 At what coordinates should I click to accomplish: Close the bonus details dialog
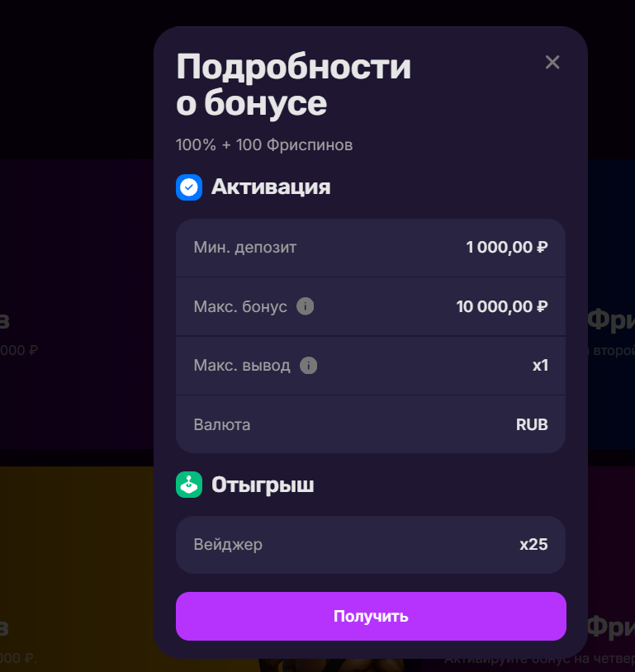(552, 63)
